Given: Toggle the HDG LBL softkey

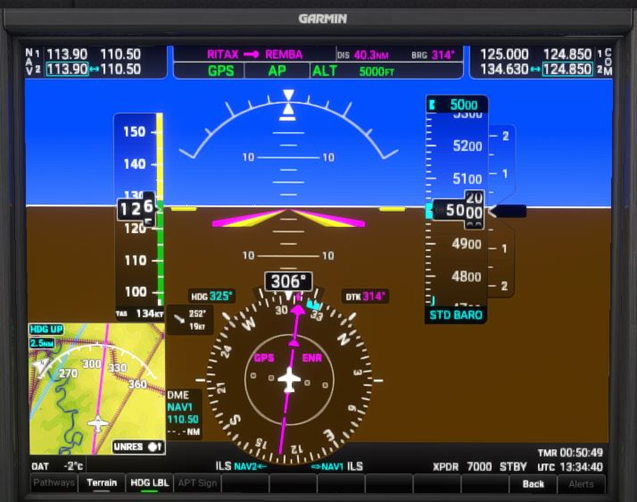Looking at the screenshot, I should tap(149, 483).
